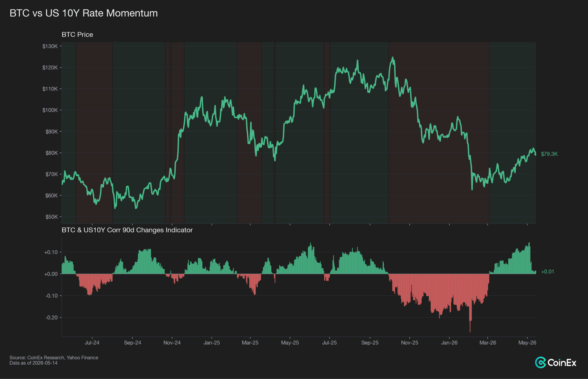This screenshot has height=379, width=588.
Task: Click the $79.3K latest price label
Action: pos(549,154)
